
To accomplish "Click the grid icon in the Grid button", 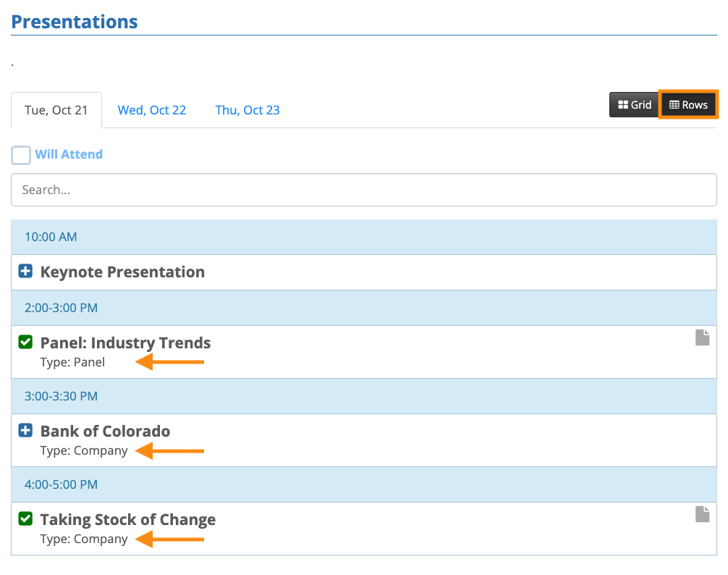I will tap(622, 105).
